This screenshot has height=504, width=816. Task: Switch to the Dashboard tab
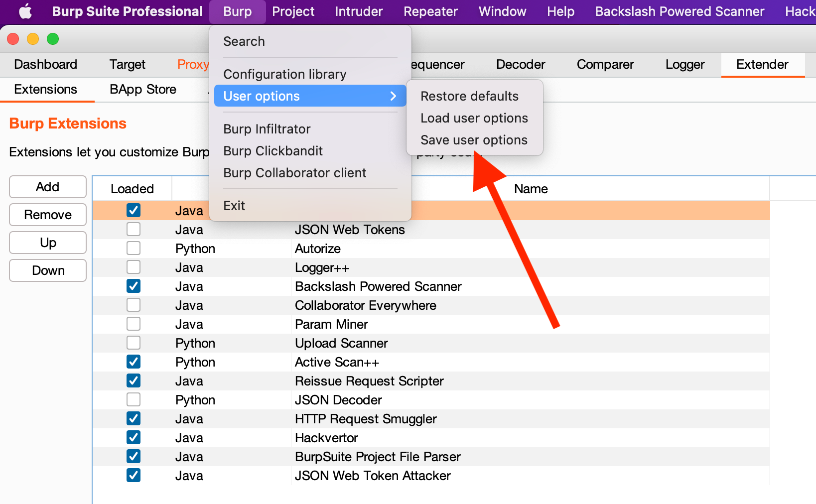click(x=45, y=64)
